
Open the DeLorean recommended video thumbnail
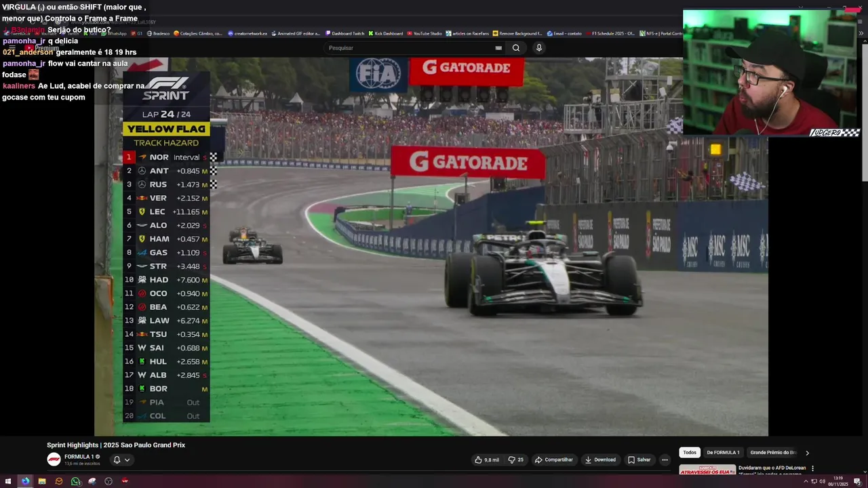(707, 469)
